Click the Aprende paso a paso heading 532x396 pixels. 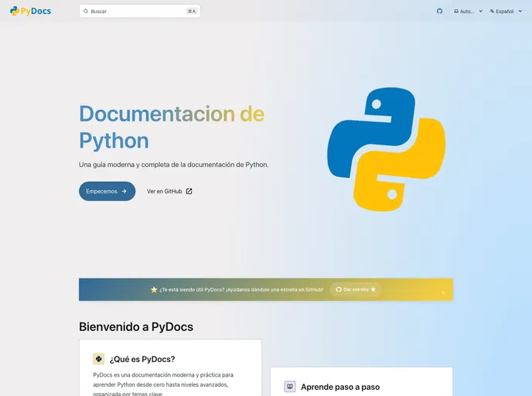click(x=340, y=387)
